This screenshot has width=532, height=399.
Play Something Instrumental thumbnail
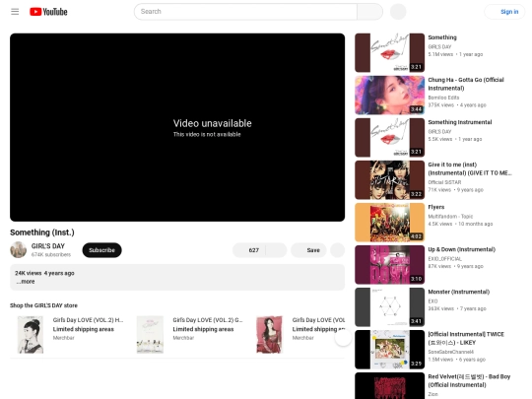click(389, 137)
